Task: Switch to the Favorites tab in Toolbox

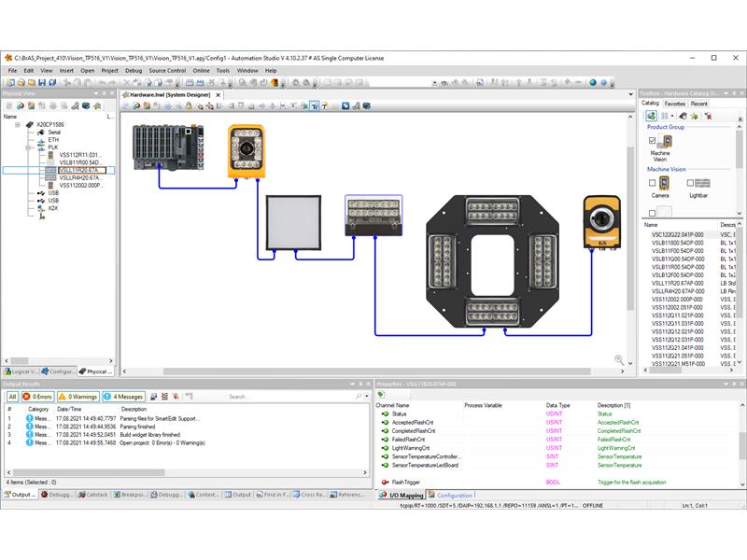Action: [x=674, y=104]
